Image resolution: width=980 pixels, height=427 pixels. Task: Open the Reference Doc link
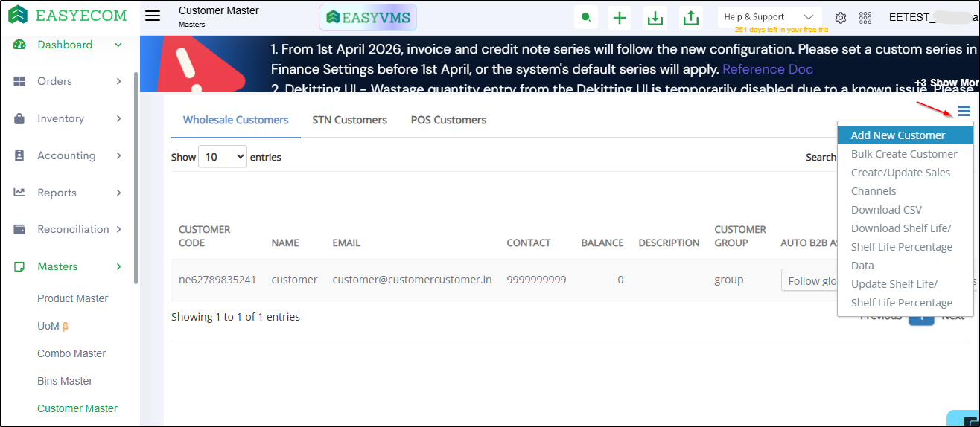pos(767,69)
